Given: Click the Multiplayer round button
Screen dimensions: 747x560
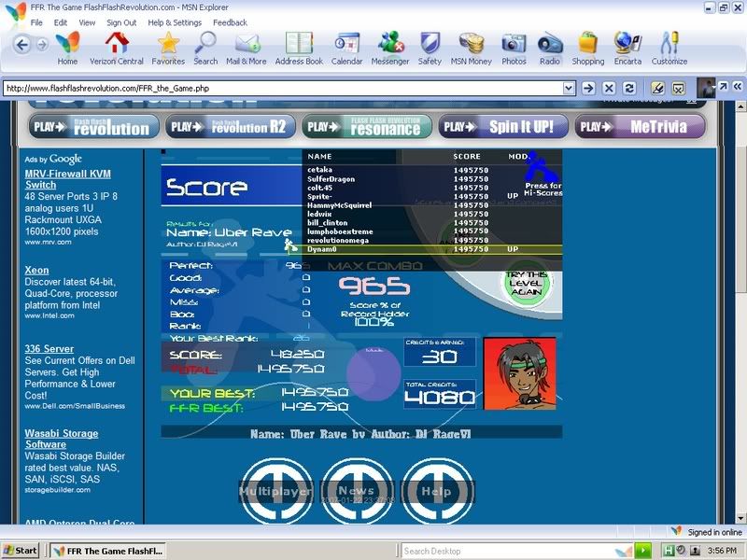Looking at the screenshot, I should 275,491.
